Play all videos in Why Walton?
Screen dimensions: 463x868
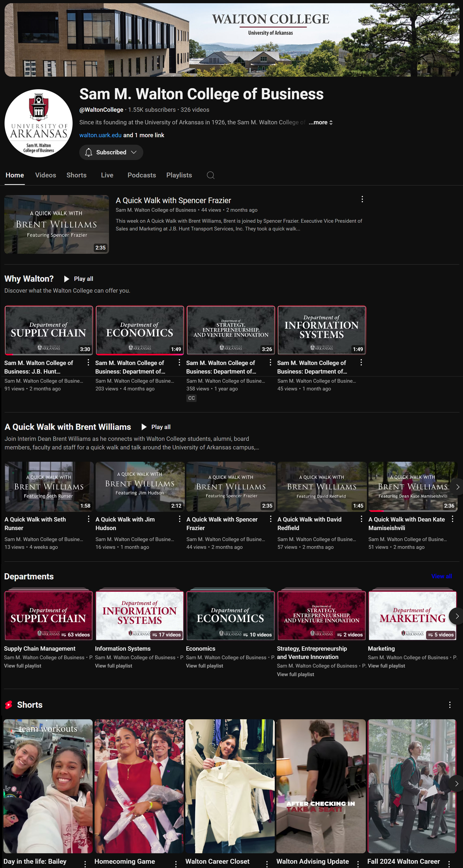pos(78,279)
